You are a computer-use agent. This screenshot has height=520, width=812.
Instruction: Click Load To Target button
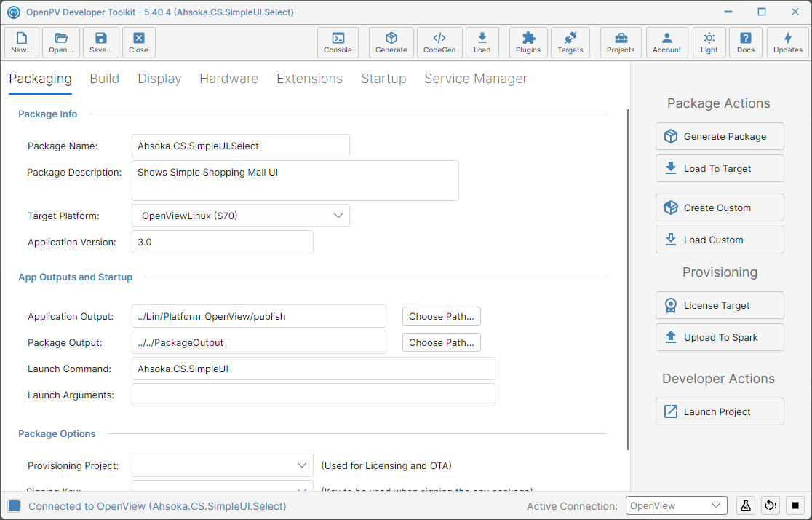coord(720,168)
